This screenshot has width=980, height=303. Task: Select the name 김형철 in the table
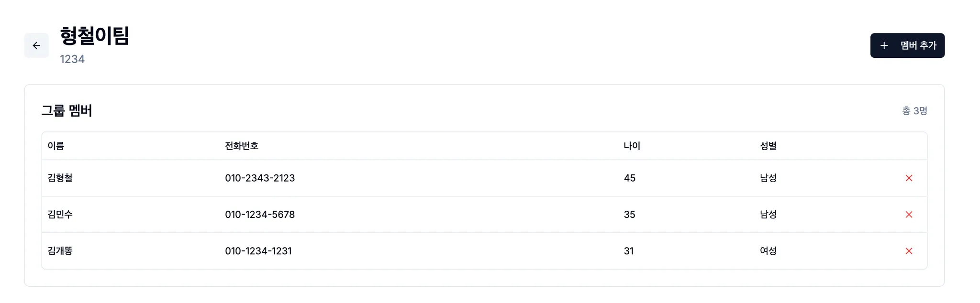60,178
